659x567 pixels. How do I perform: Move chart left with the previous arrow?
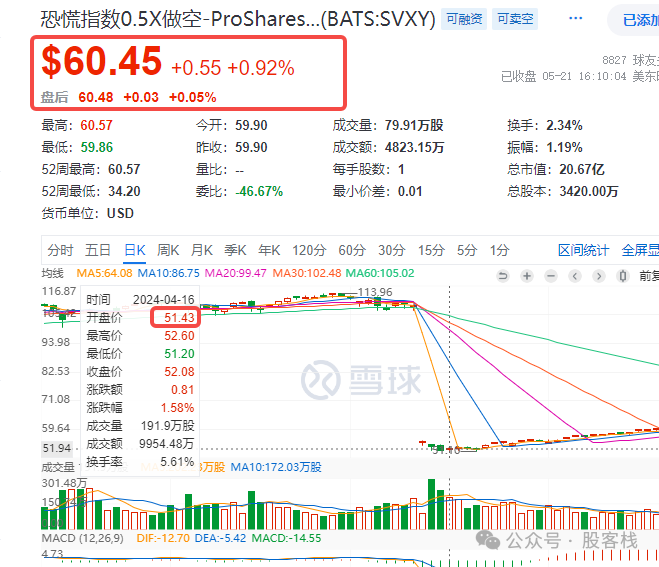coord(575,276)
